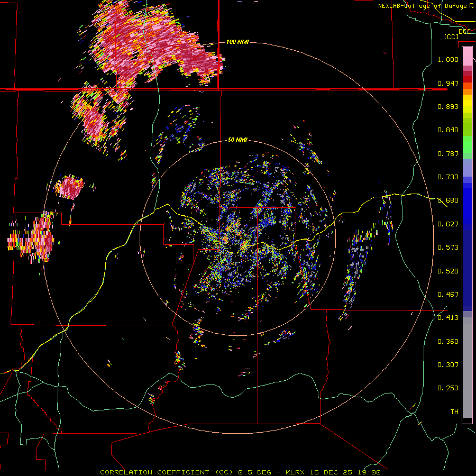Click the 0.413 scale value
476x476 pixels.
pos(448,317)
